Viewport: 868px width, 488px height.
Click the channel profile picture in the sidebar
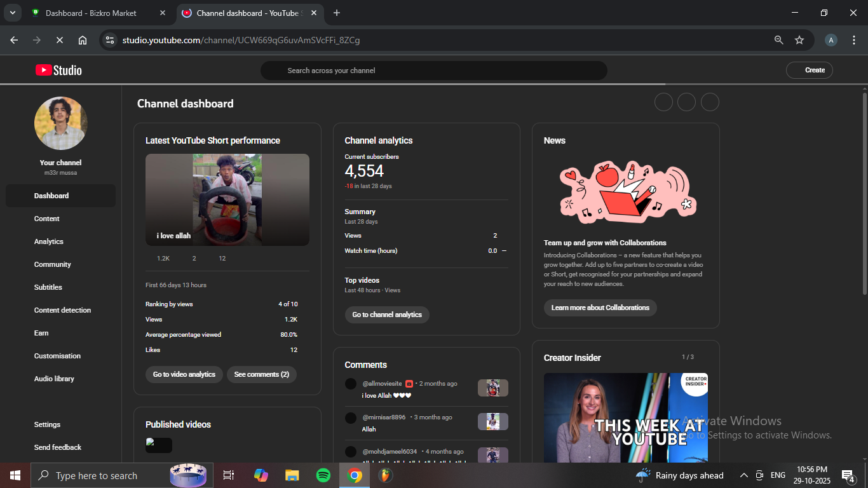[61, 123]
